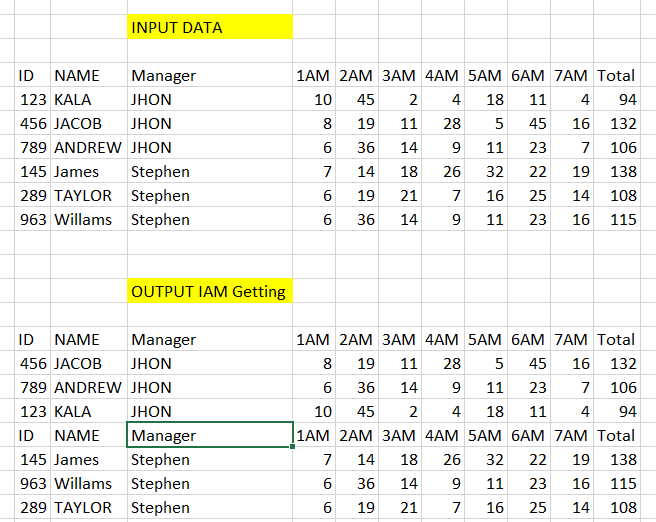Select James's total 138 in the input table

pyautogui.click(x=617, y=171)
